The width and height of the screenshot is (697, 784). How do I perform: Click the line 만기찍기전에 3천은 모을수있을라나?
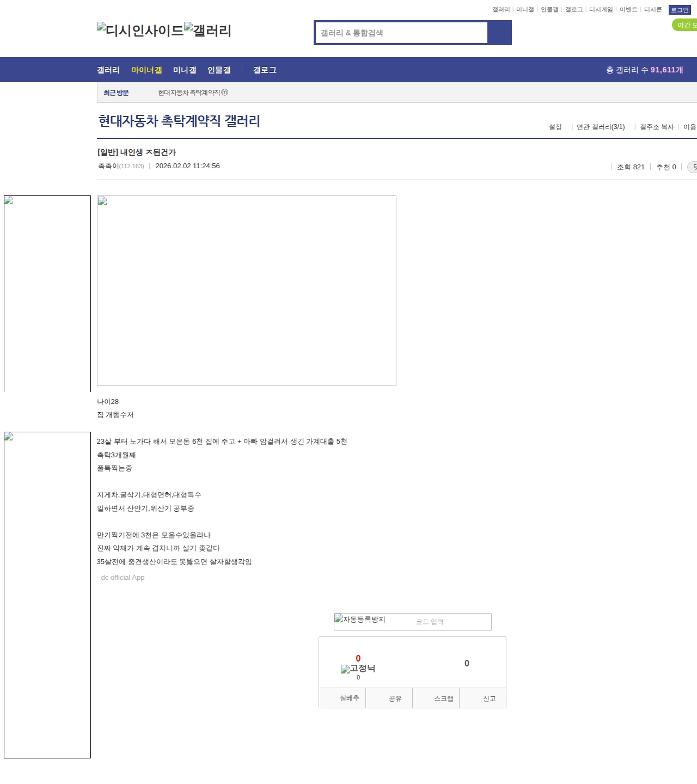tap(154, 535)
